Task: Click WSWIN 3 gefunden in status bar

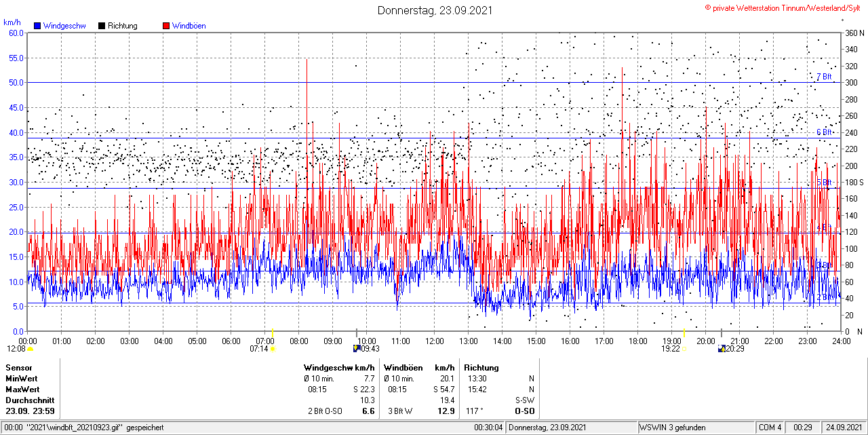Action: click(673, 428)
